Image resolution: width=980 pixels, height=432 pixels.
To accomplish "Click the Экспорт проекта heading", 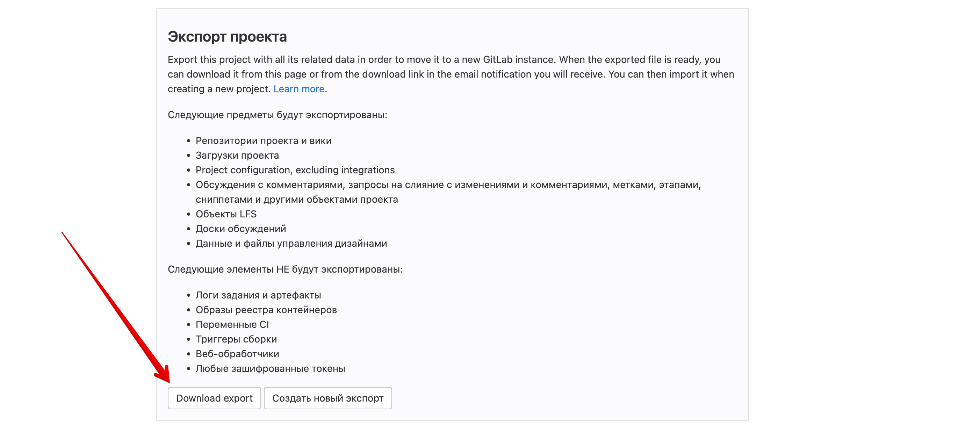I will (x=227, y=37).
